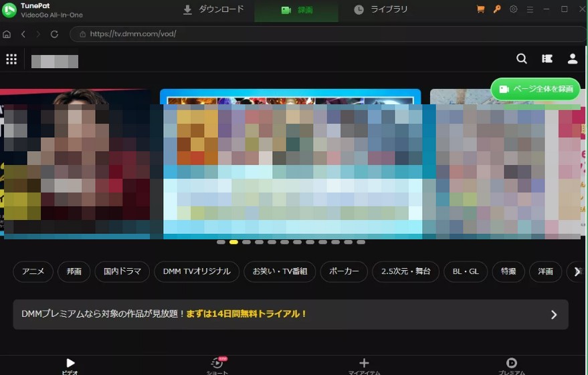This screenshot has width=588, height=375.
Task: Expand more categories with right arrow
Action: point(577,271)
